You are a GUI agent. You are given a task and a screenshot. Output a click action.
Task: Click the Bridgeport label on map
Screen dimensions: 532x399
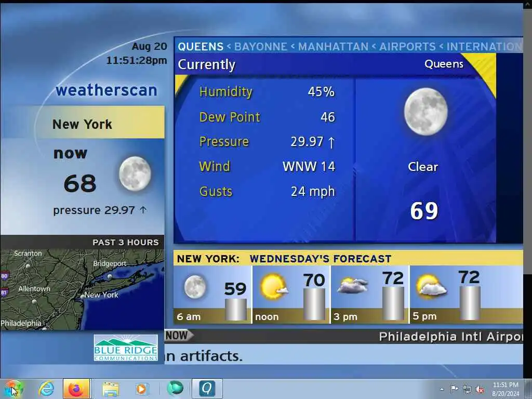coord(110,263)
